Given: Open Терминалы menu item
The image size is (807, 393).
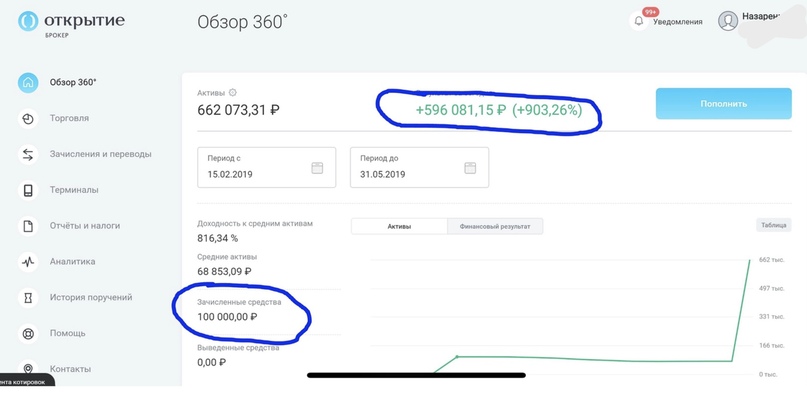Looking at the screenshot, I should pyautogui.click(x=74, y=190).
